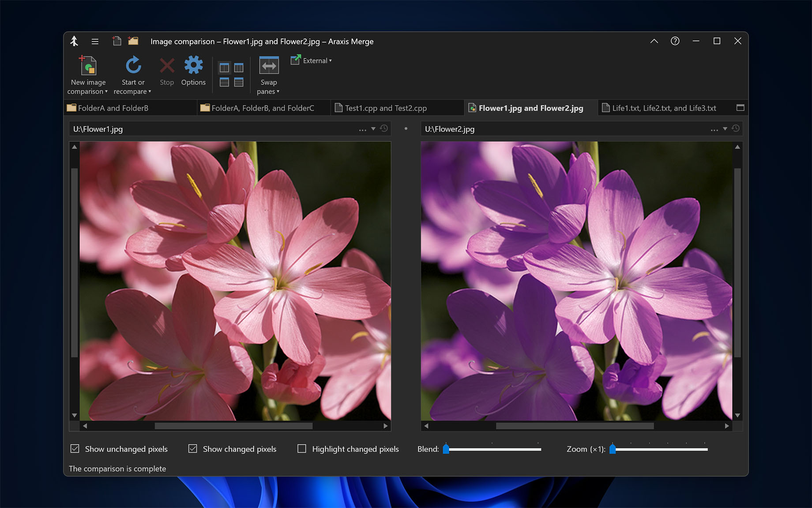The image size is (812, 508).
Task: Click the Swap panes icon
Action: [x=268, y=65]
